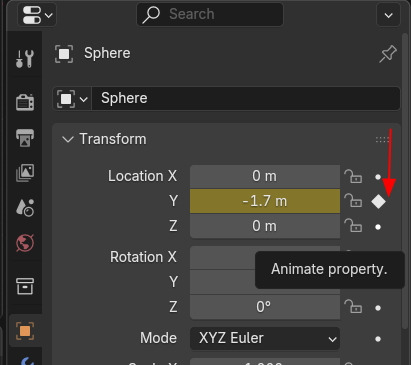Click the properties panel vertical scrollbar

(x=405, y=180)
